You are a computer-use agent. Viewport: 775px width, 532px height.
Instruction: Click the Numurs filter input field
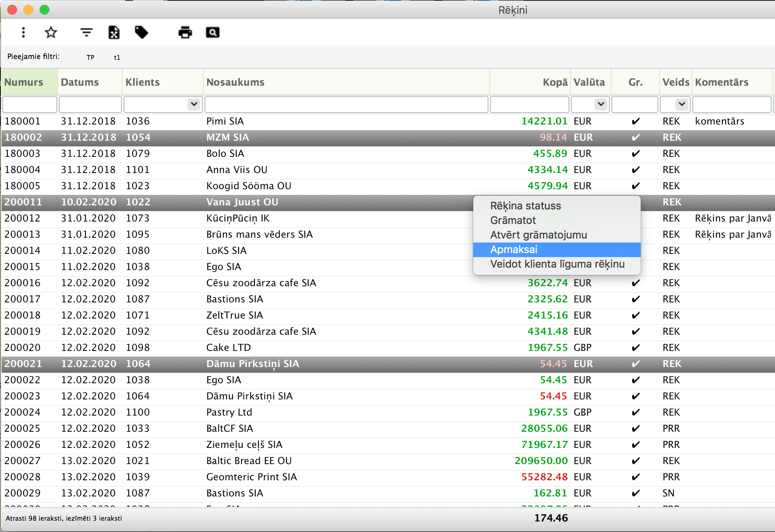point(30,104)
